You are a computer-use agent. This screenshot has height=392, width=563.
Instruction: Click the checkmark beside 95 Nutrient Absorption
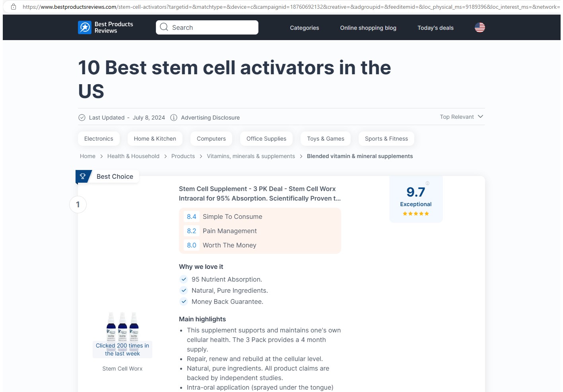184,279
